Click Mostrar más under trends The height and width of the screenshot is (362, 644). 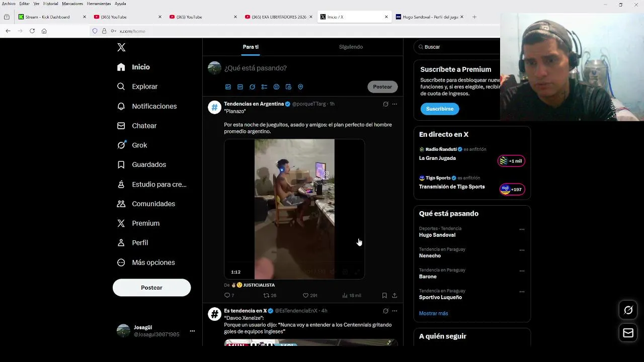tap(433, 313)
